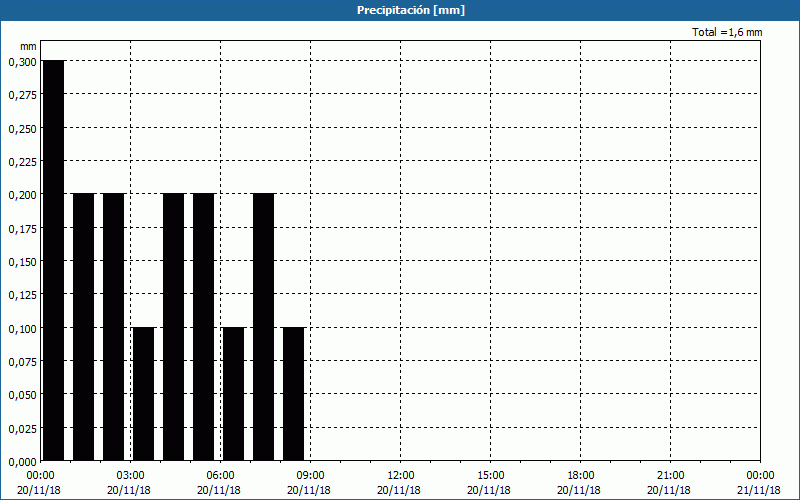Screen dimensions: 800x500
Task: Select the 0,000 y-axis value
Action: [x=22, y=462]
